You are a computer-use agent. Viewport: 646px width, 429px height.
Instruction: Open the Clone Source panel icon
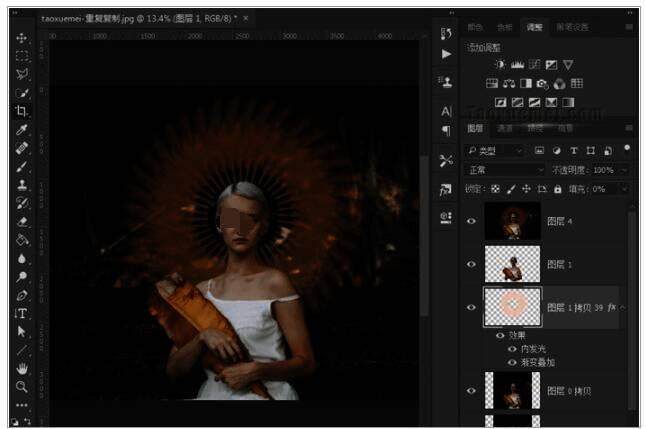(446, 82)
